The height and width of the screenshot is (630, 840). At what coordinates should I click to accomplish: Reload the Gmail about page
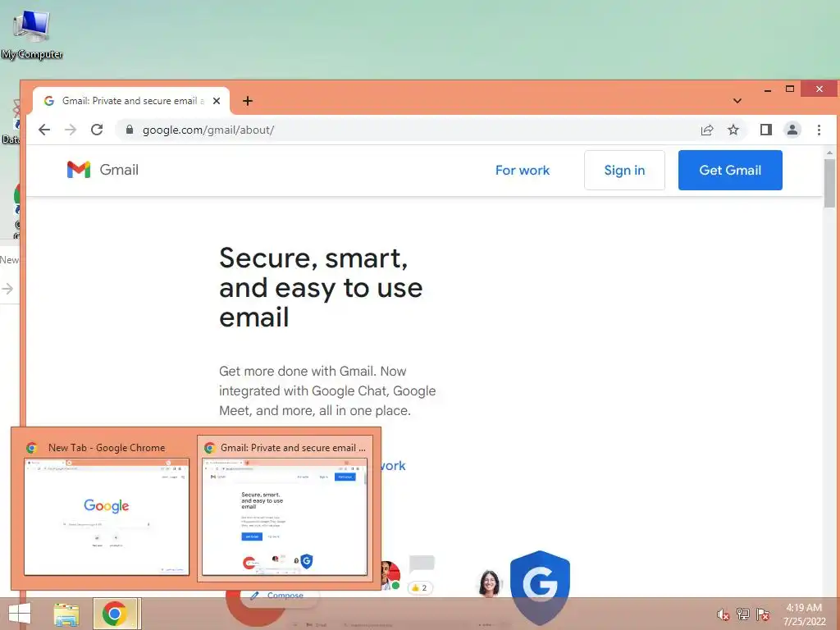pyautogui.click(x=97, y=130)
